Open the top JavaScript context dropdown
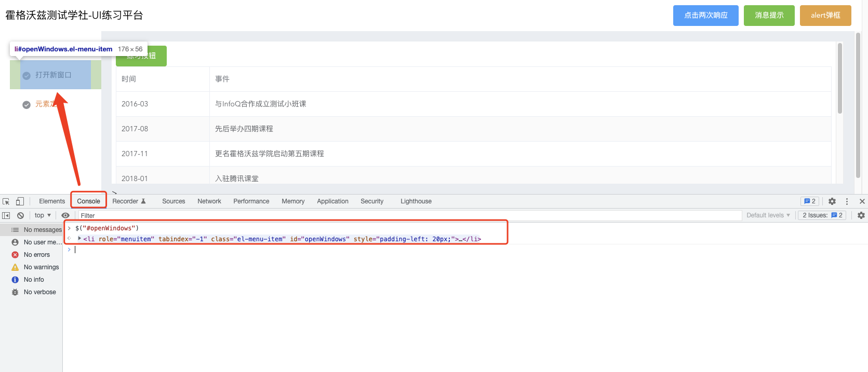The height and width of the screenshot is (372, 868). 43,215
